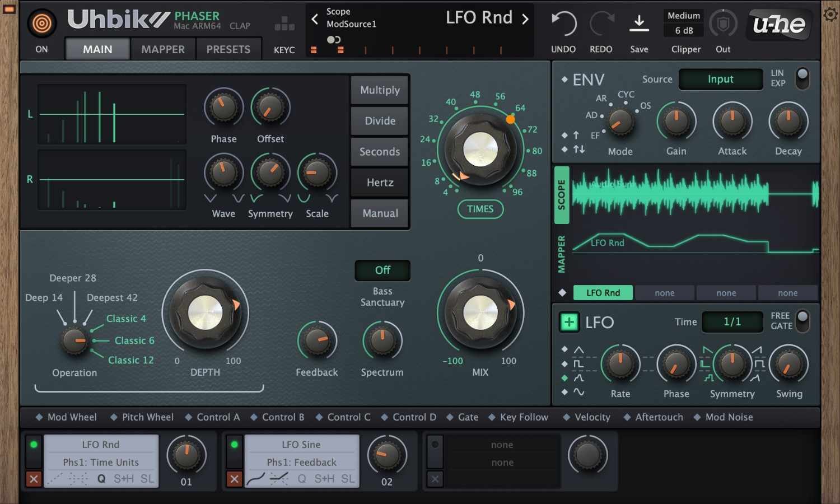Toggle the LIN/EXP switch in the ENV section

802,79
